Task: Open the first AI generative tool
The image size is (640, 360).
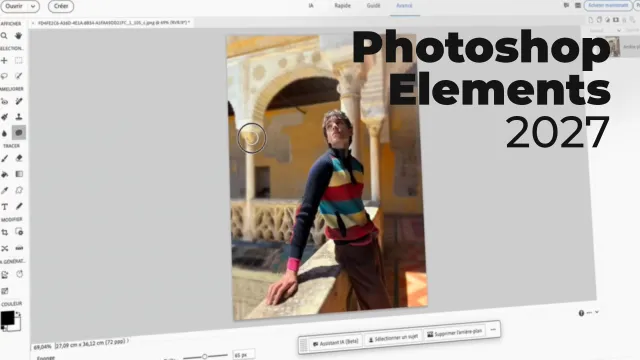Action: [x=4, y=275]
